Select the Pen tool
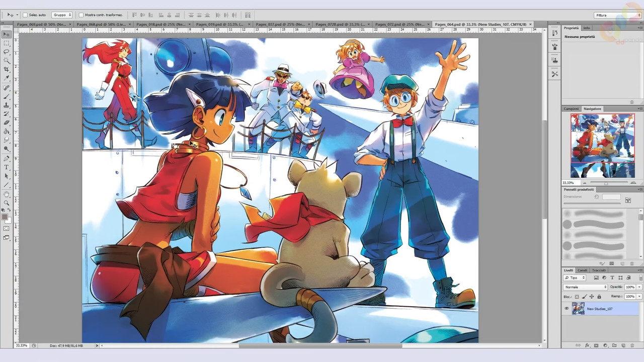This screenshot has height=362, width=644. 7,158
